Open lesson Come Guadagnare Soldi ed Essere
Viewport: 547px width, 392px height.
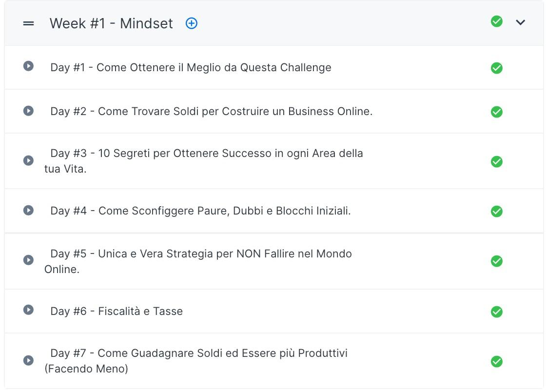[199, 353]
